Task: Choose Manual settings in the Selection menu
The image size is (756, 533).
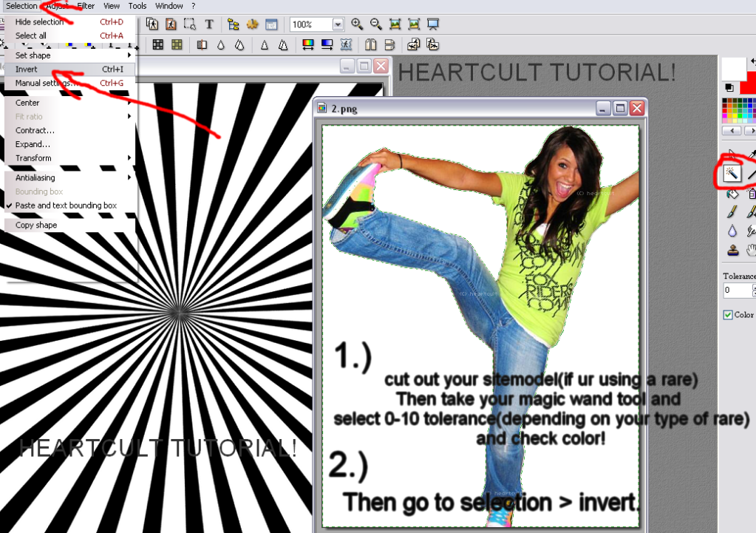Action: [x=70, y=83]
